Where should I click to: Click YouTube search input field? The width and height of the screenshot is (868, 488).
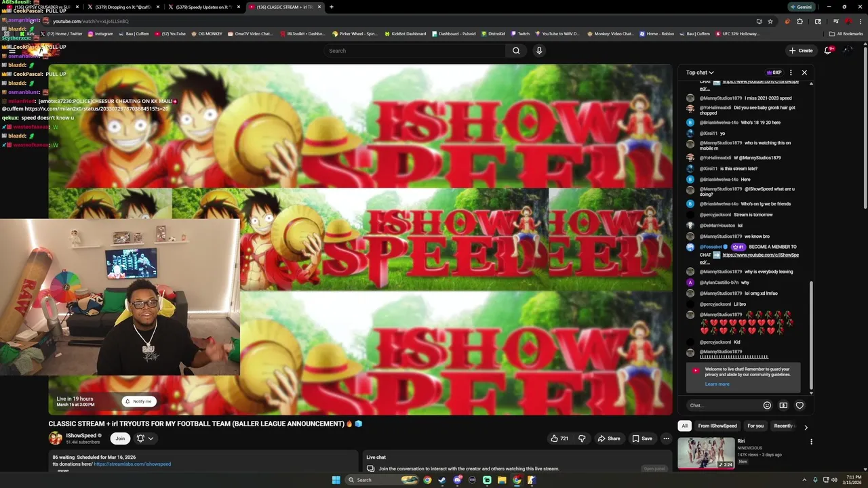(x=414, y=51)
